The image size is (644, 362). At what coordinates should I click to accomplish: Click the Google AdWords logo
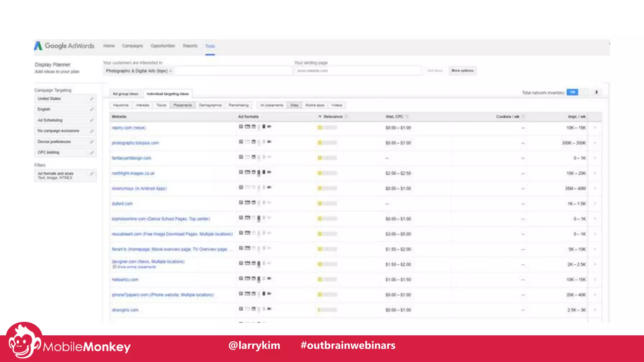tap(64, 46)
